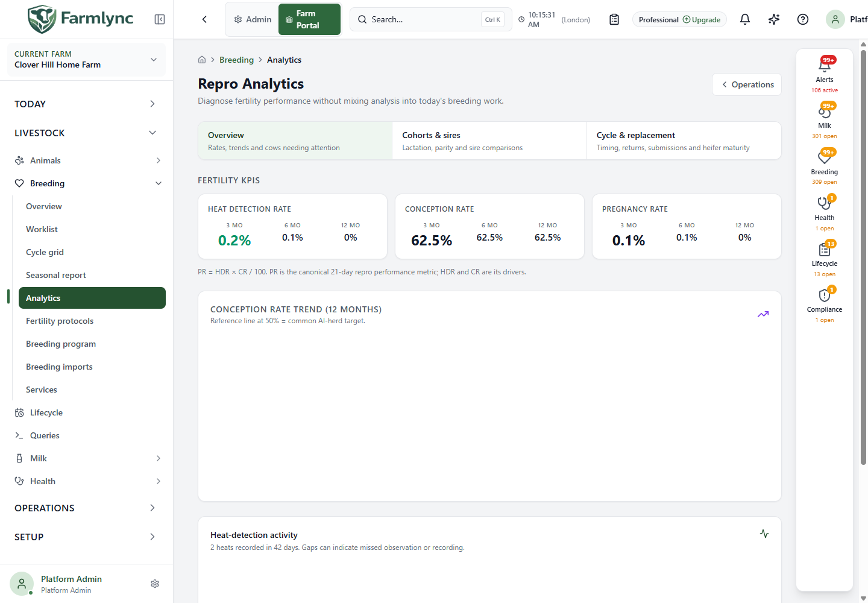The width and height of the screenshot is (868, 603).
Task: Click the page vertical scrollbar
Action: click(863, 256)
